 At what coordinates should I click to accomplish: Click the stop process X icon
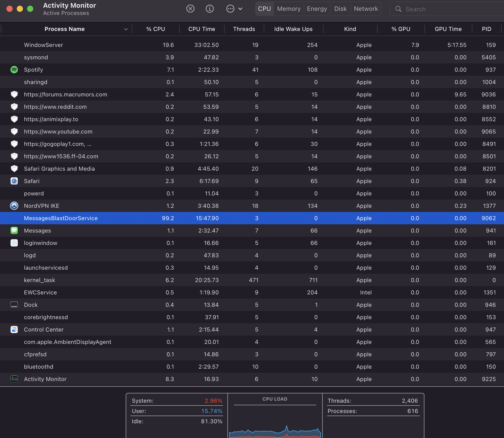tap(190, 9)
